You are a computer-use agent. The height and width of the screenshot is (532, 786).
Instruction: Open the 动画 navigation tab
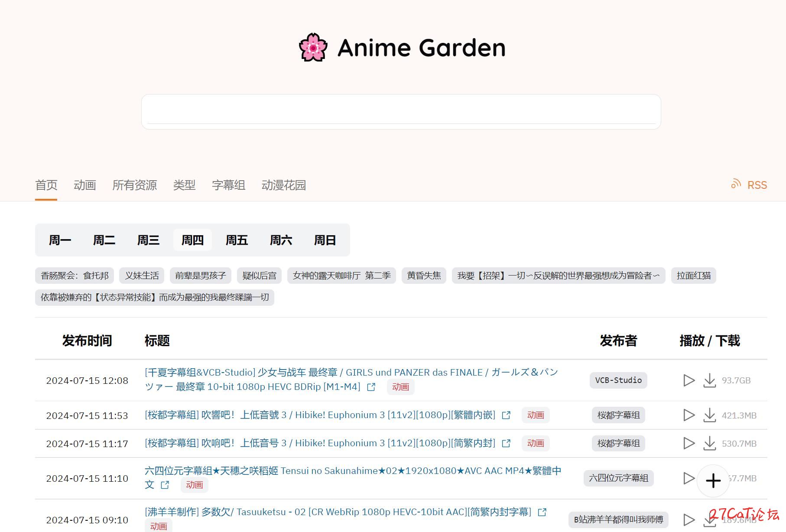84,185
